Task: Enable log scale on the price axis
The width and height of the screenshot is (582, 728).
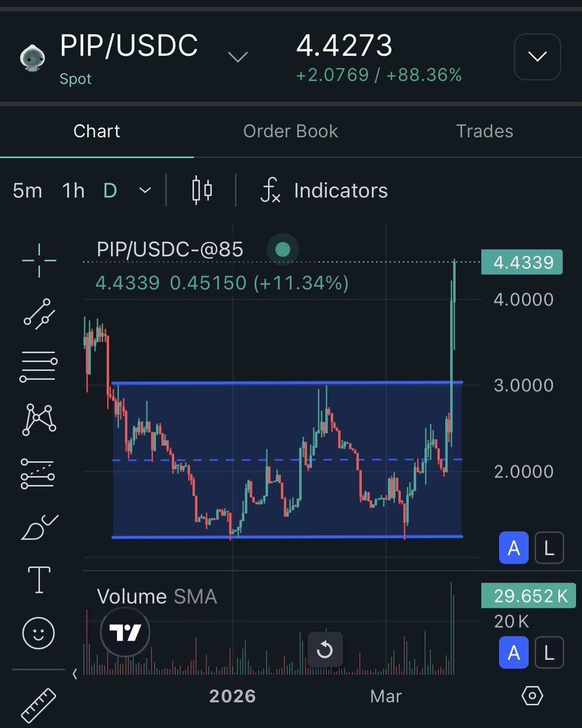Action: click(549, 548)
